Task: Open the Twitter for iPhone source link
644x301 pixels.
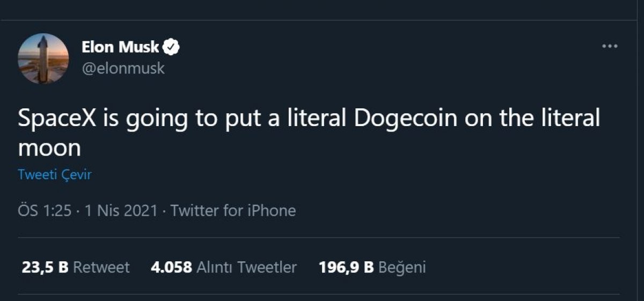Action: [233, 210]
